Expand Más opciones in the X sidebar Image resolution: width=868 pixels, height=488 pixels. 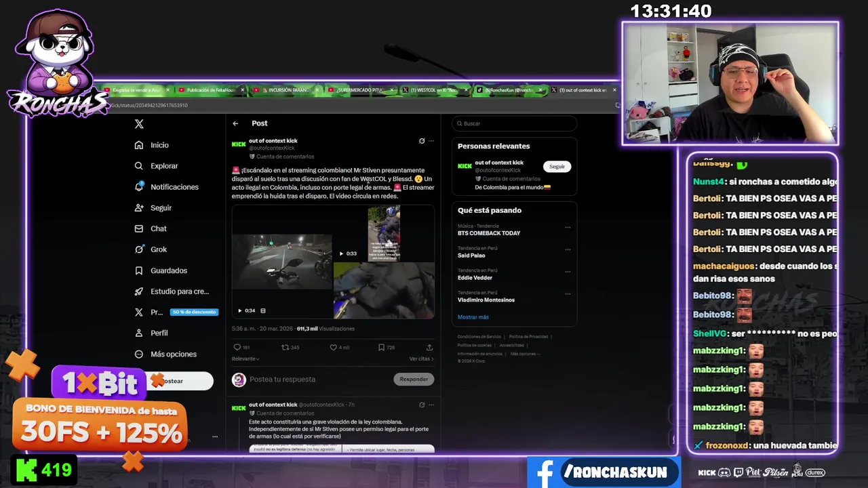tap(166, 354)
